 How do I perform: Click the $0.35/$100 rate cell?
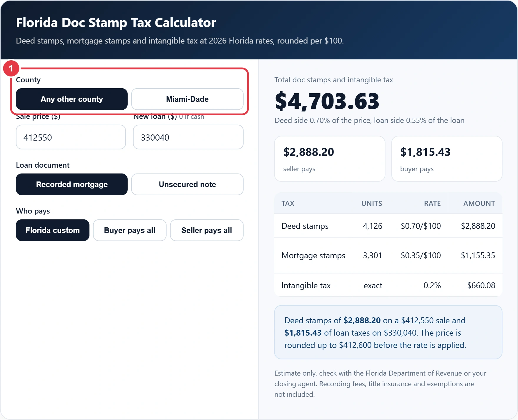(x=421, y=255)
